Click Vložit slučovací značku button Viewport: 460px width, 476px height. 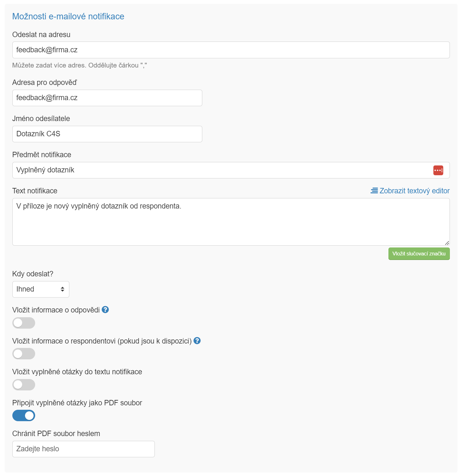tap(419, 254)
